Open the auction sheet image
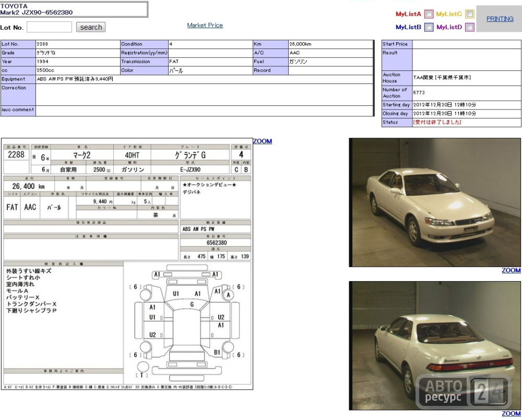The image size is (522, 420). [x=127, y=263]
